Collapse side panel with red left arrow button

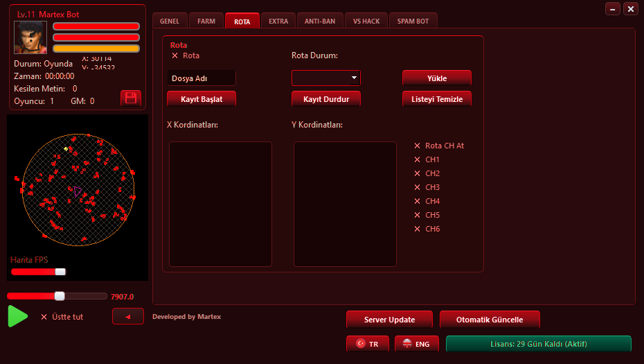127,316
